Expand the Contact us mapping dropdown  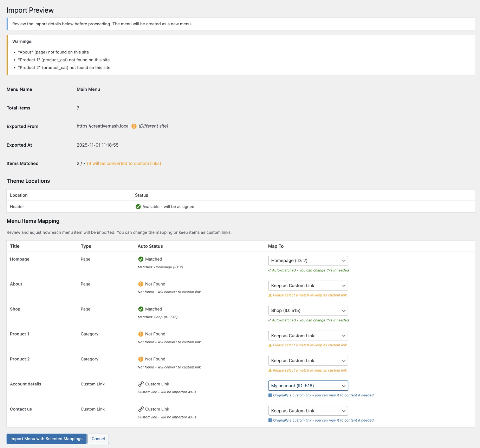point(308,411)
